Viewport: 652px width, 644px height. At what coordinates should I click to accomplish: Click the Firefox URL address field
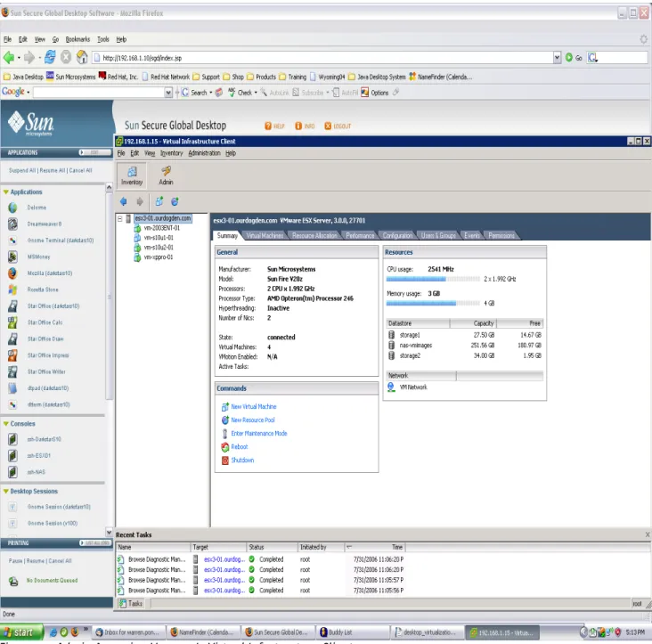click(x=322, y=58)
